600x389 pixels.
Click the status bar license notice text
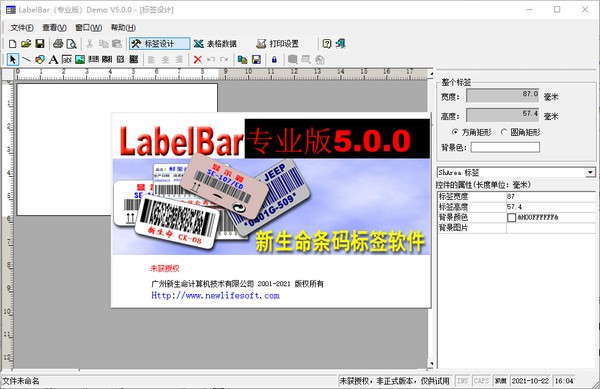point(395,381)
